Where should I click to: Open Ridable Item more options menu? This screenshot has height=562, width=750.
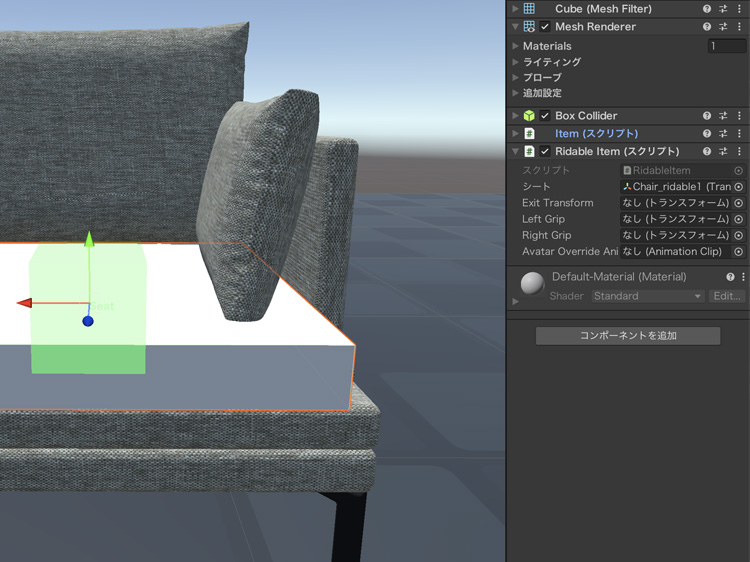tap(741, 152)
